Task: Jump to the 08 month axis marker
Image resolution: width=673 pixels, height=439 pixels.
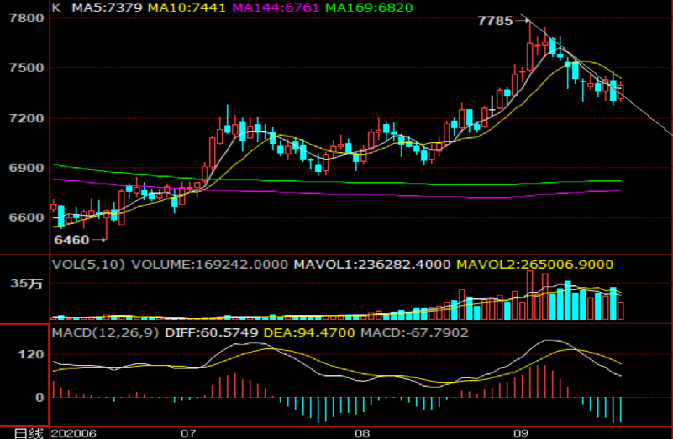Action: pyautogui.click(x=363, y=433)
